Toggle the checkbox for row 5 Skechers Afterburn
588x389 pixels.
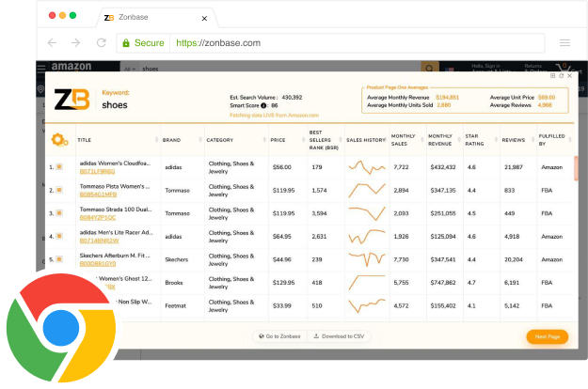tap(59, 259)
